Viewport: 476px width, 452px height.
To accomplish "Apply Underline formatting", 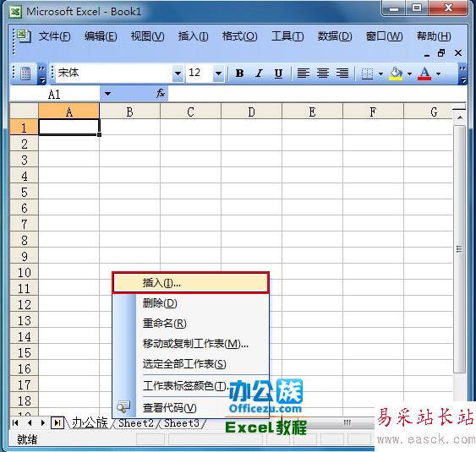I will tap(278, 74).
